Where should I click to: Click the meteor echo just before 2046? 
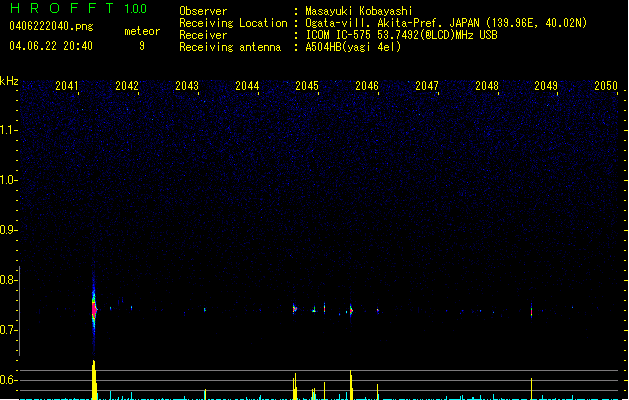[x=351, y=310]
